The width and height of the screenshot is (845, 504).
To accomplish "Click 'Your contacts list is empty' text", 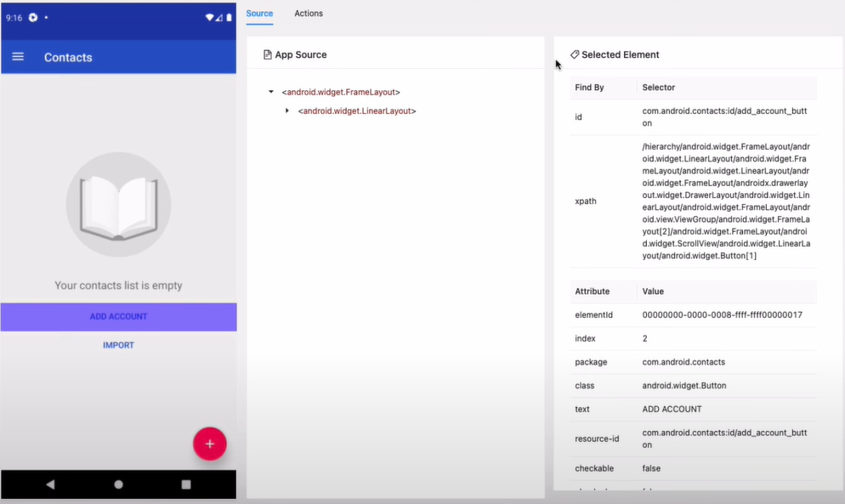I will [118, 286].
